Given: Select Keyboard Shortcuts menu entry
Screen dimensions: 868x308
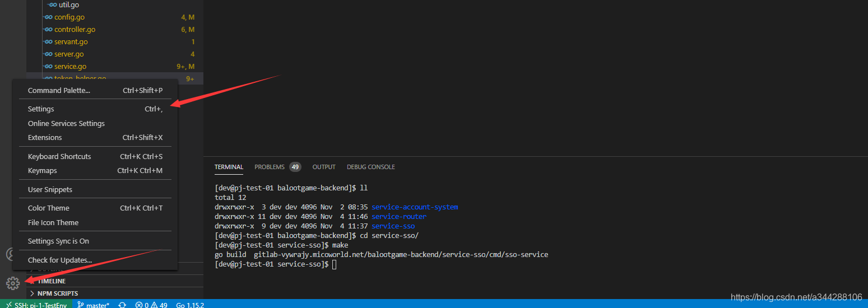Looking at the screenshot, I should pyautogui.click(x=95, y=156).
